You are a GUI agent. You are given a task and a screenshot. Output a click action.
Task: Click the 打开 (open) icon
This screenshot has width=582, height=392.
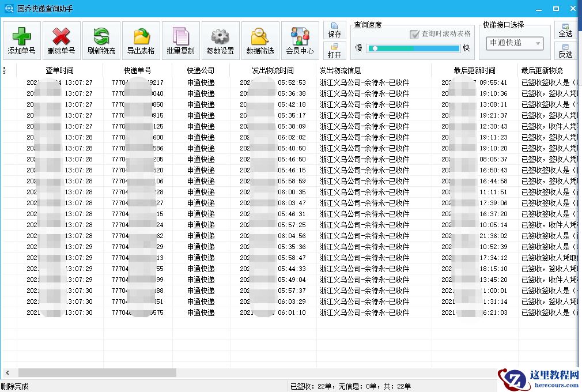[x=335, y=51]
